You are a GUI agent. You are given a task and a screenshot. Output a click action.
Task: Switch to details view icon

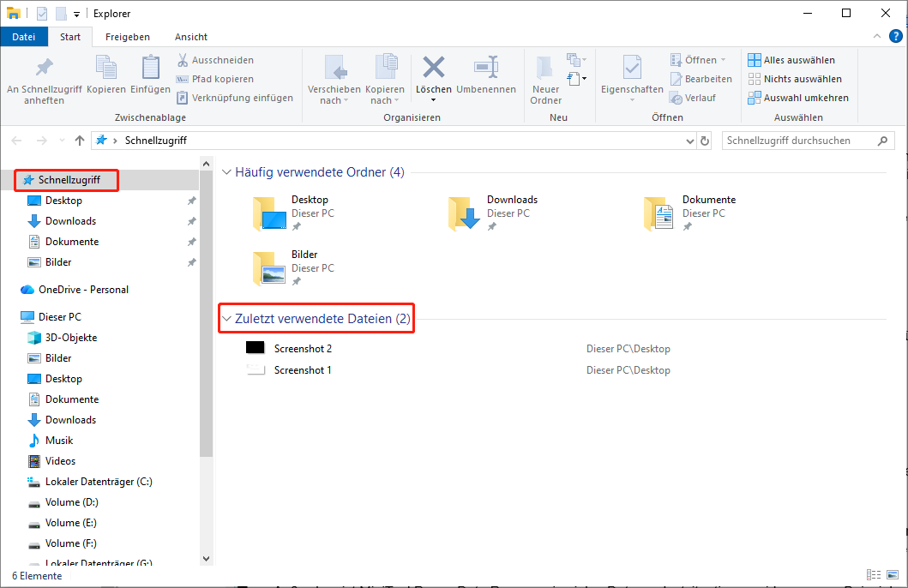pos(874,574)
